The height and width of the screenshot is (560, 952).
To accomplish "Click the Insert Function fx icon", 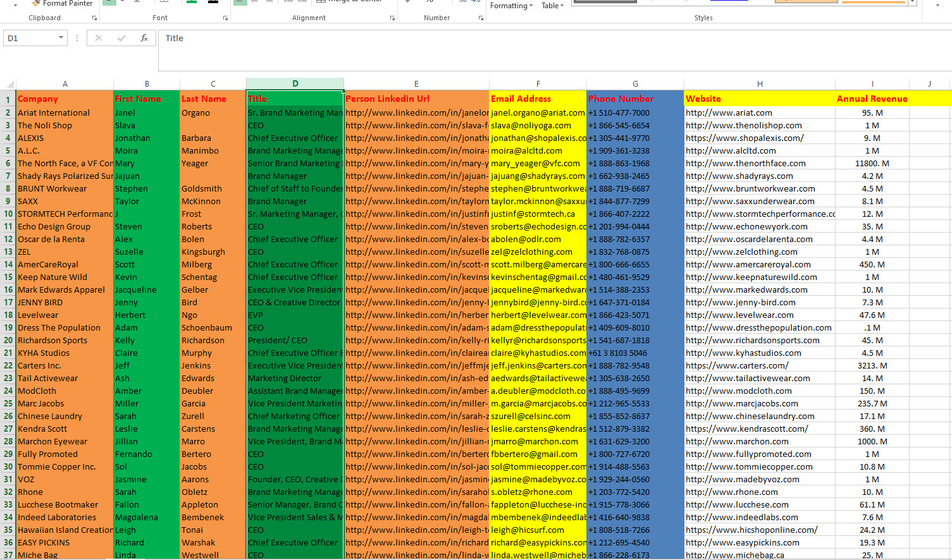I will [x=144, y=38].
